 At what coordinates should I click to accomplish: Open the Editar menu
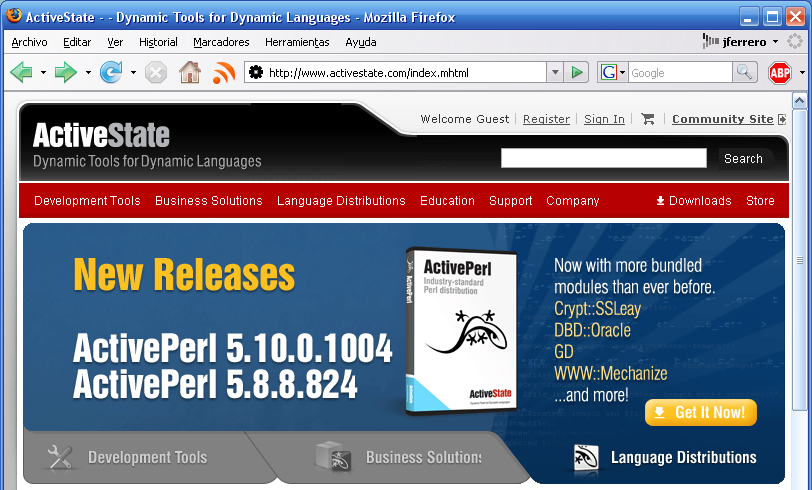point(77,42)
